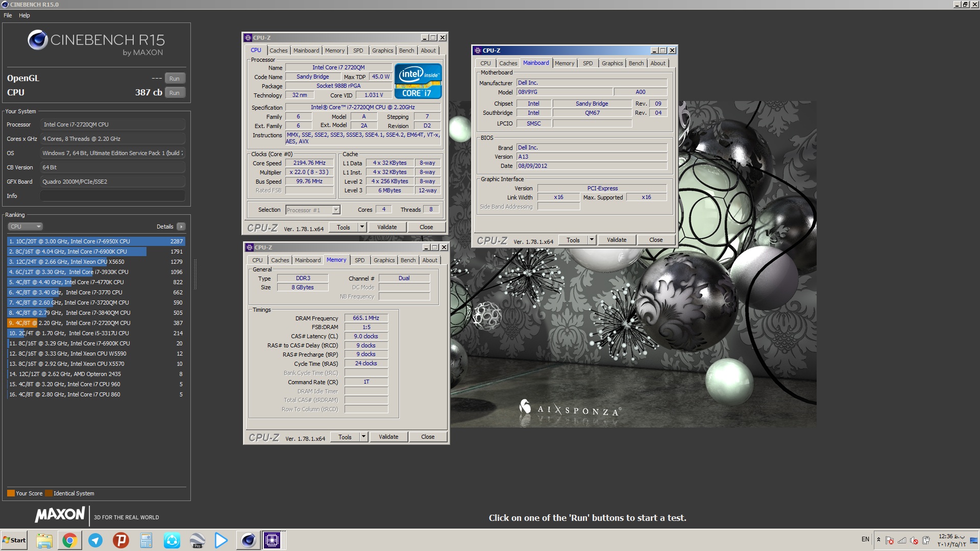
Task: Open the Processor #1 selection dropdown
Action: [x=313, y=210]
